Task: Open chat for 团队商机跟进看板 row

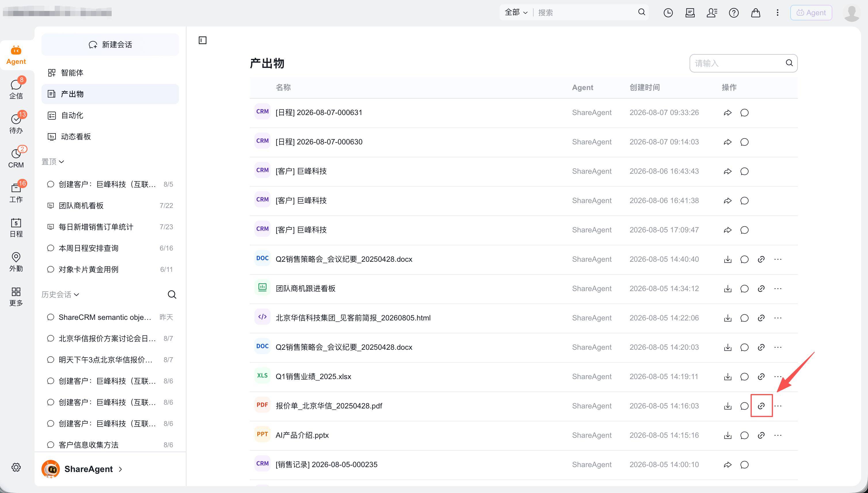Action: pyautogui.click(x=744, y=289)
